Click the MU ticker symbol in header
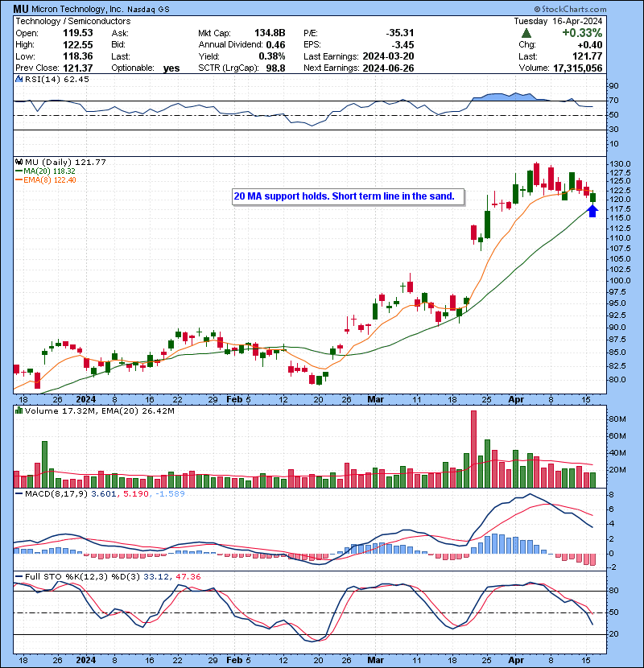644x668 pixels. click(21, 9)
